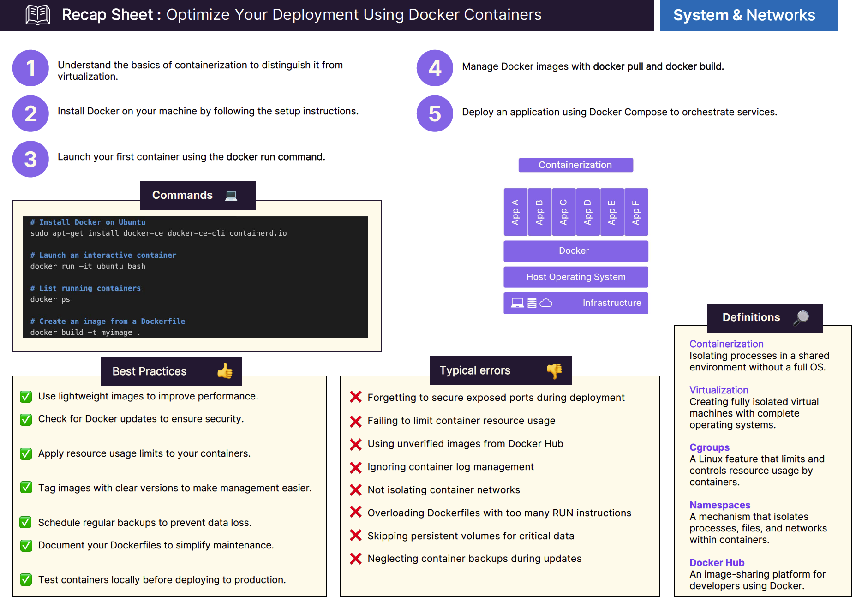868x614 pixels.
Task: Click the cloud icon in Infrastructure bar
Action: pos(546,303)
